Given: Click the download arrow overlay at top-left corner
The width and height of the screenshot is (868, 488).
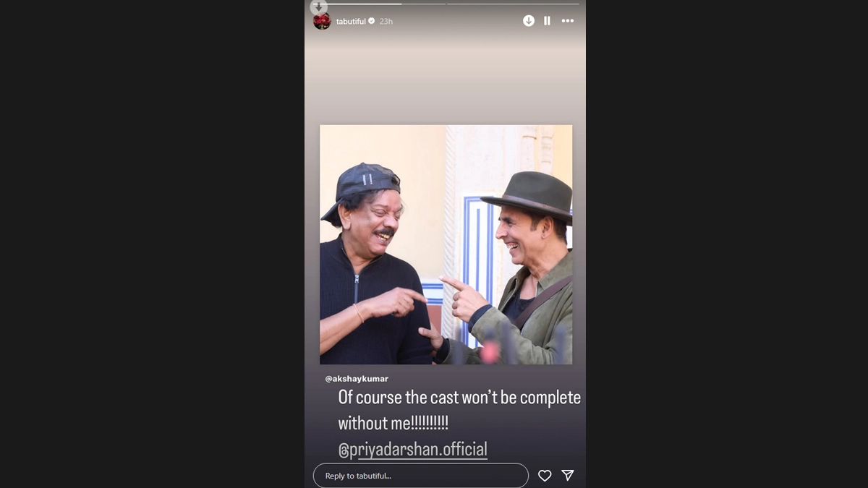Looking at the screenshot, I should (x=318, y=7).
